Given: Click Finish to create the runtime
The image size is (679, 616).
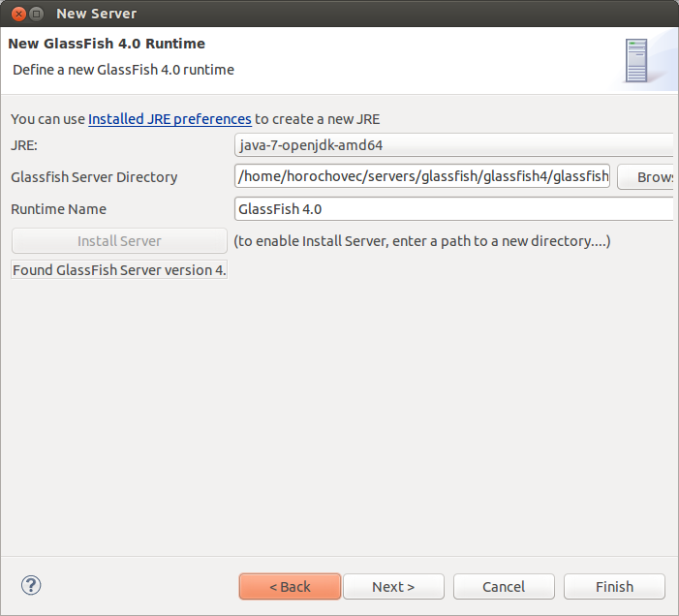Looking at the screenshot, I should click(x=614, y=587).
